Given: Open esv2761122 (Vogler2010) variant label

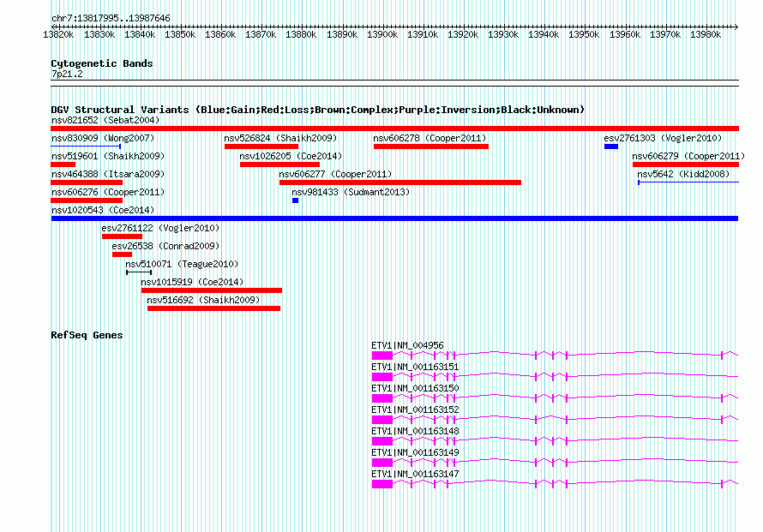Looking at the screenshot, I should click(x=160, y=228).
